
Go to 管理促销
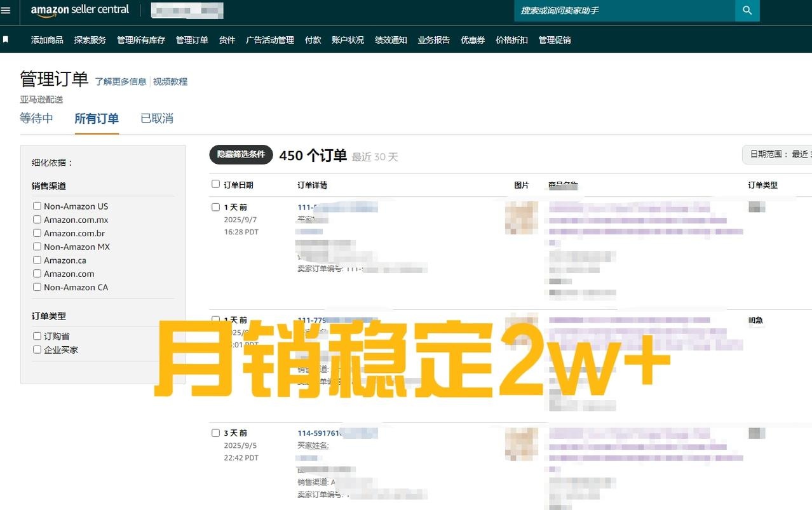point(555,40)
